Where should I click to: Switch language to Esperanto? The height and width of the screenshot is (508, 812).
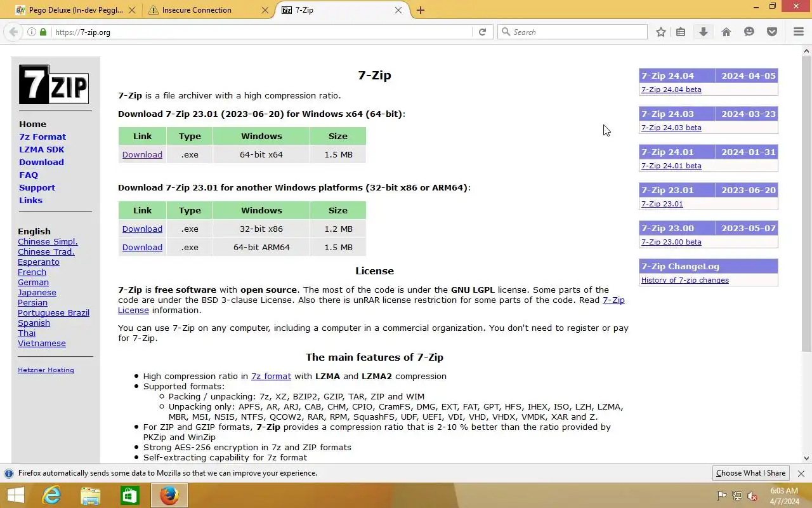coord(39,262)
